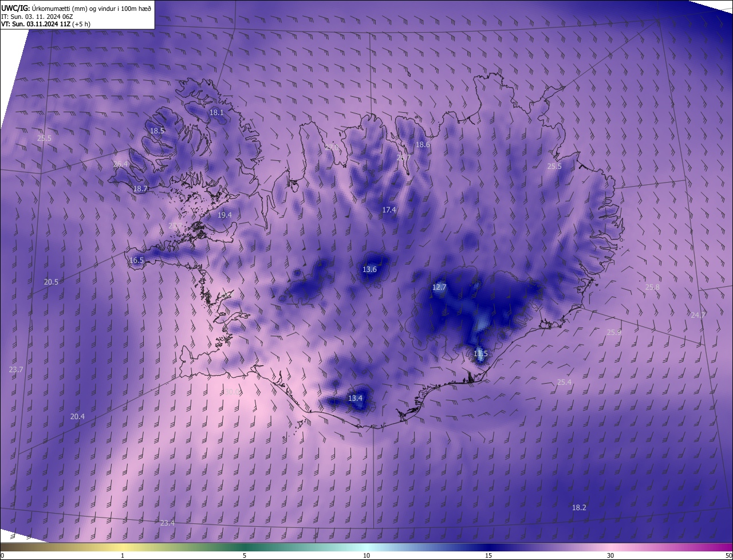Click the colour scale tick label 5

pos(245,555)
